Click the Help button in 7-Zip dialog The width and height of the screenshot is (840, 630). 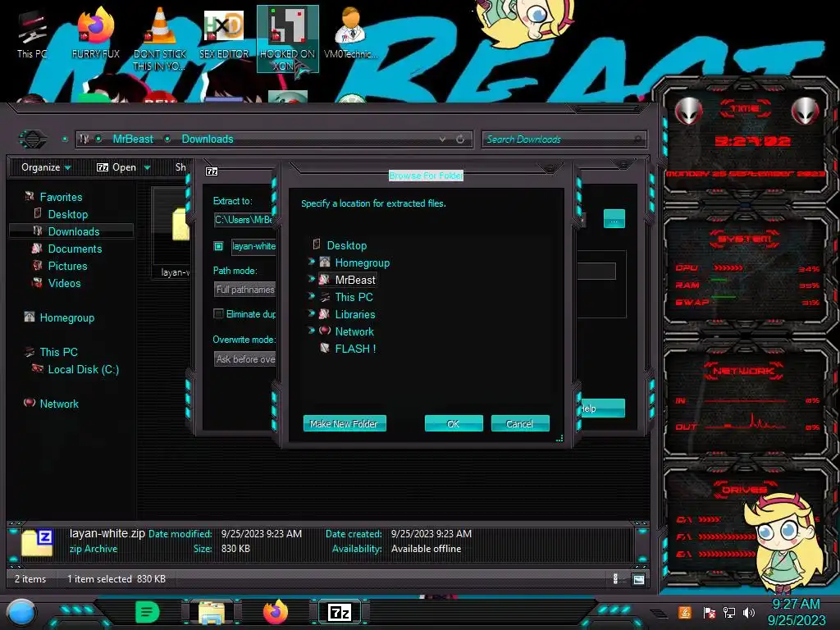pyautogui.click(x=603, y=409)
